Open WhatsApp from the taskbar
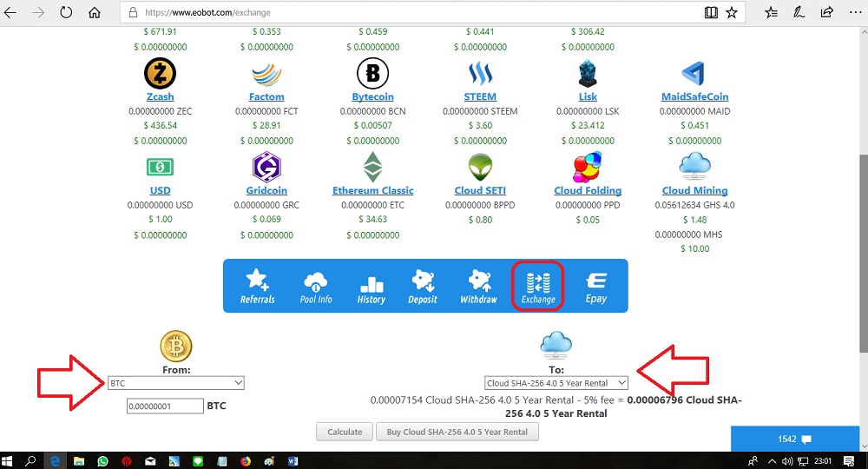The height and width of the screenshot is (469, 868). tap(103, 460)
